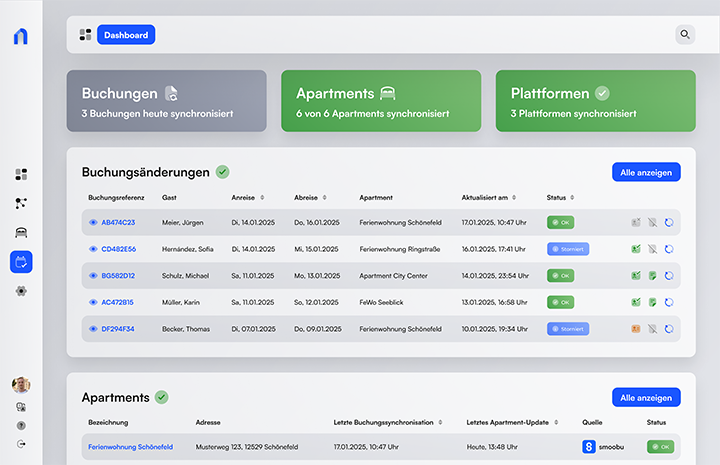Sort bookings by Anreise column
Image resolution: width=720 pixels, height=465 pixels.
(x=262, y=197)
